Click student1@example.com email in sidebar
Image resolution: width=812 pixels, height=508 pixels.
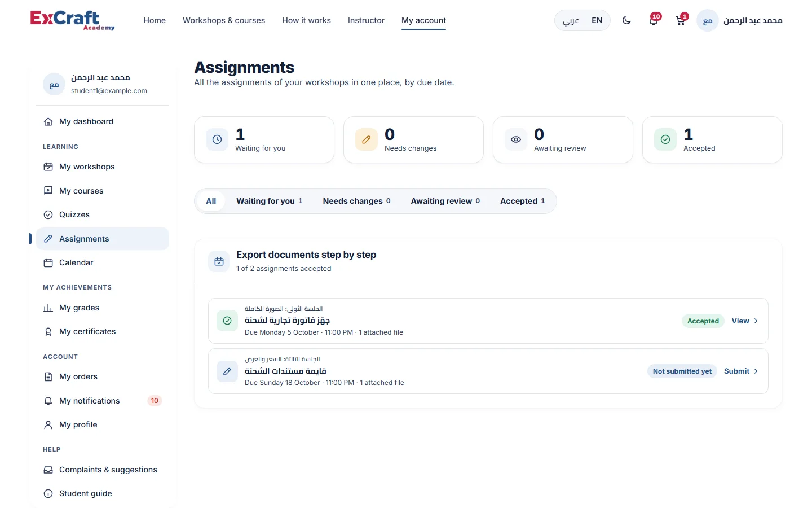pos(109,91)
